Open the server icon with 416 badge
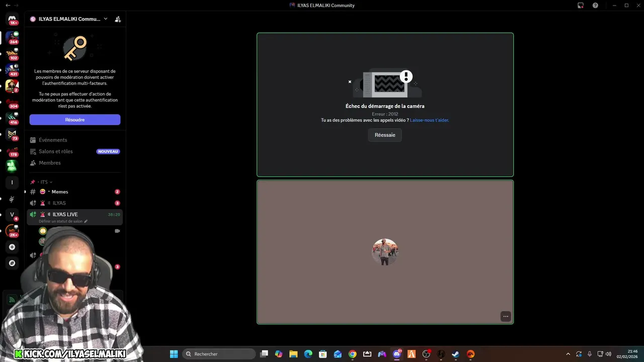The image size is (644, 362). coord(12,118)
